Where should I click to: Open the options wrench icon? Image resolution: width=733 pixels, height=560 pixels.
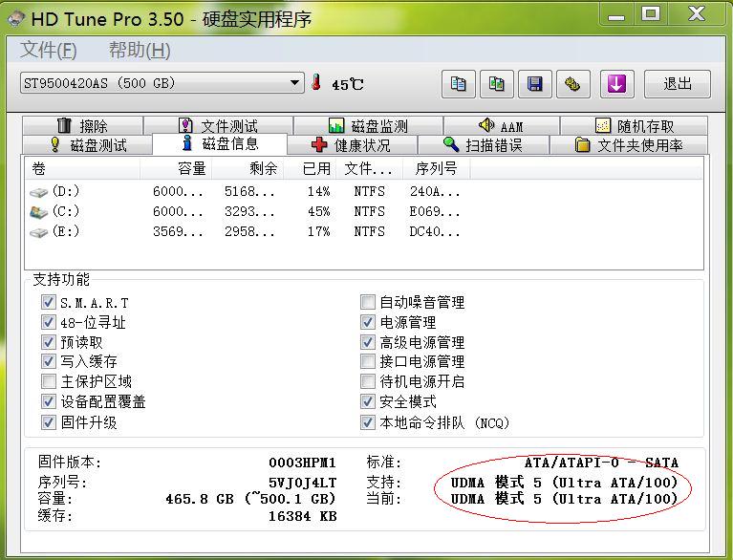coord(572,84)
